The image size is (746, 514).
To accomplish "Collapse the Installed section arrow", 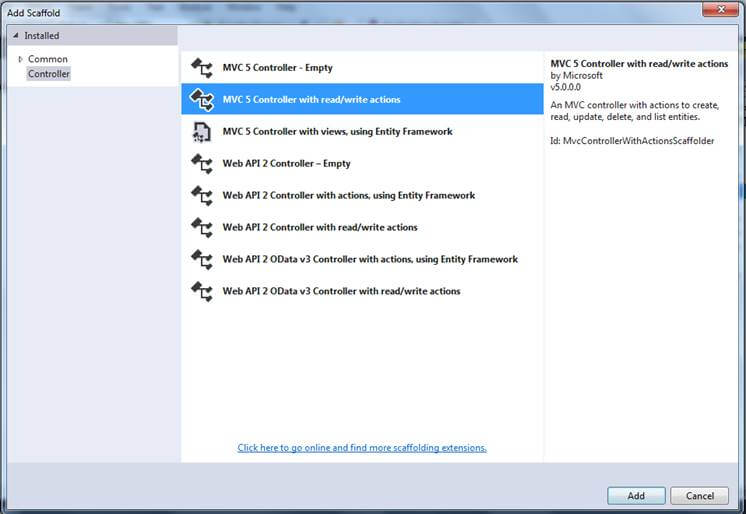I will pyautogui.click(x=16, y=36).
